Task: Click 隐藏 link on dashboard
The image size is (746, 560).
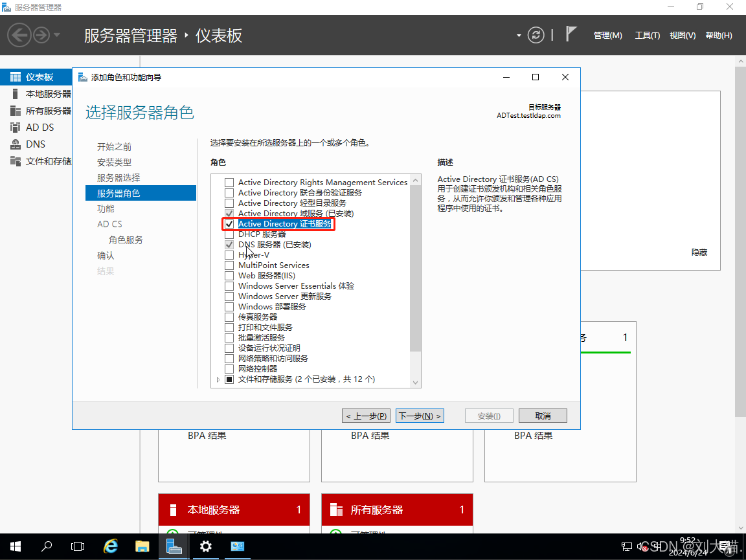Action: click(x=699, y=252)
